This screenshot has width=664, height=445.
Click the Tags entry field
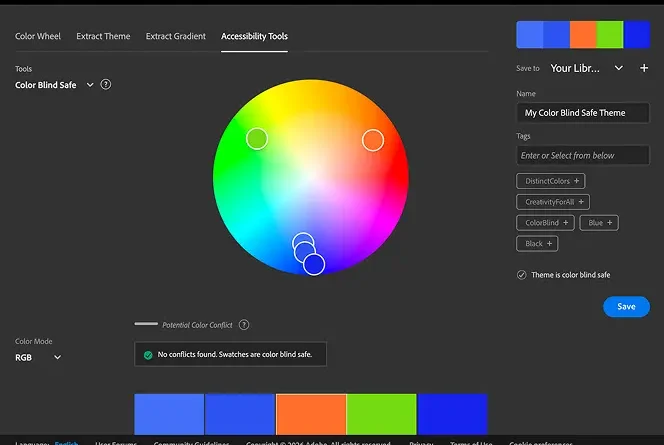pyautogui.click(x=583, y=156)
